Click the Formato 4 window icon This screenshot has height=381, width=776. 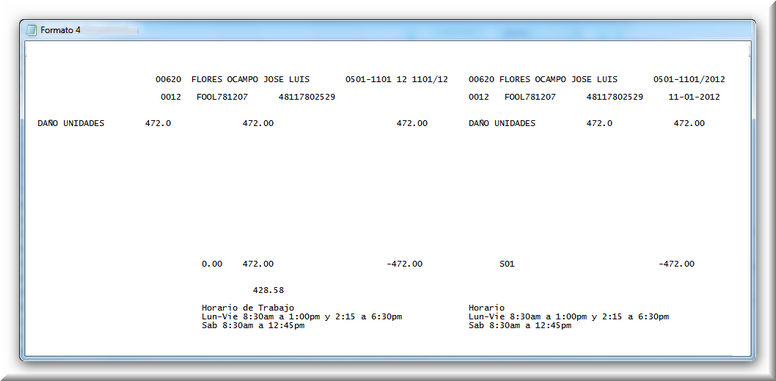pos(32,30)
